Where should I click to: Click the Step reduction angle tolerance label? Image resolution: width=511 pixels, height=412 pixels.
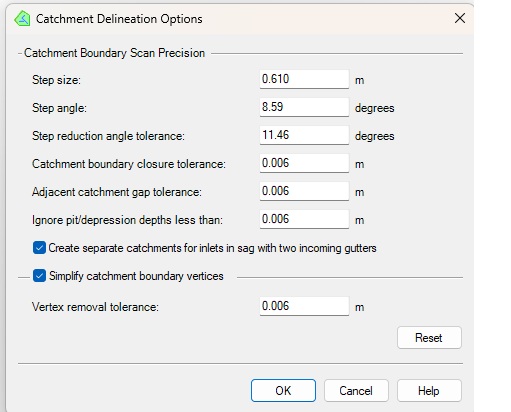[x=108, y=136]
